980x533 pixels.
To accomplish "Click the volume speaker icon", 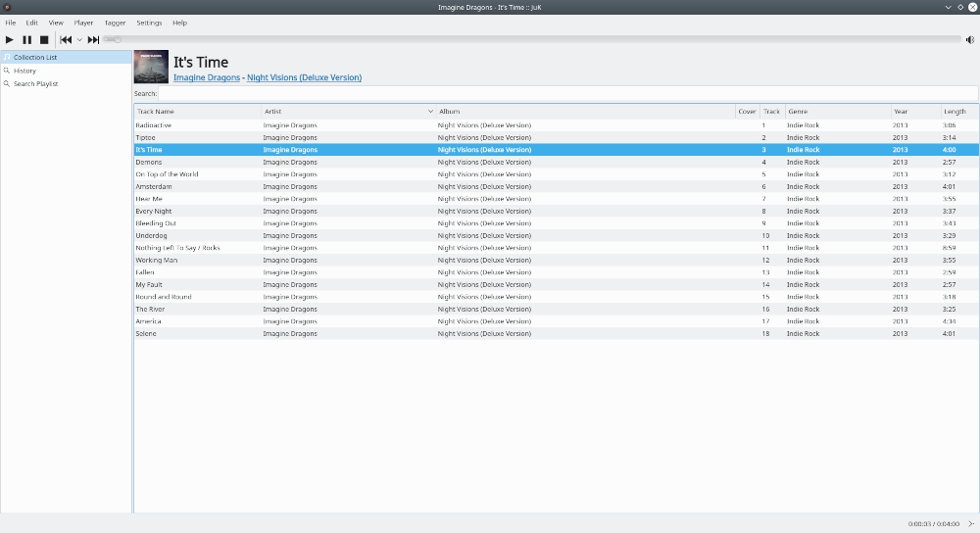I will (x=970, y=39).
